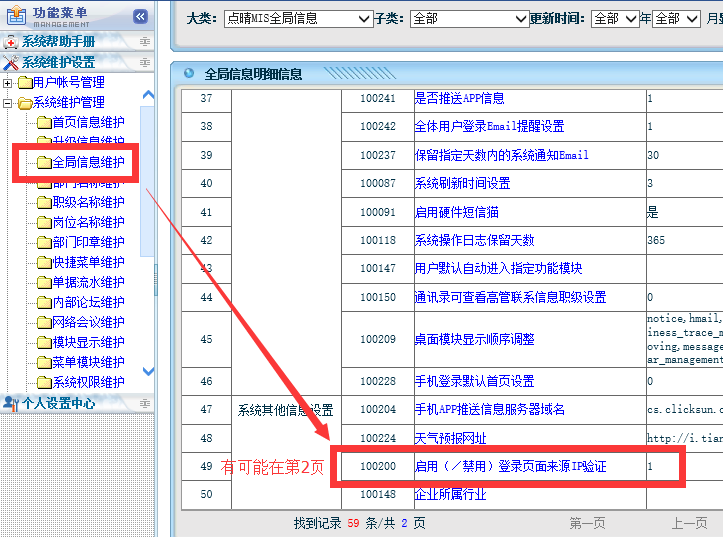The image size is (723, 537).
Task: Collapse the sidebar with the double-arrow icon
Action: pyautogui.click(x=140, y=16)
